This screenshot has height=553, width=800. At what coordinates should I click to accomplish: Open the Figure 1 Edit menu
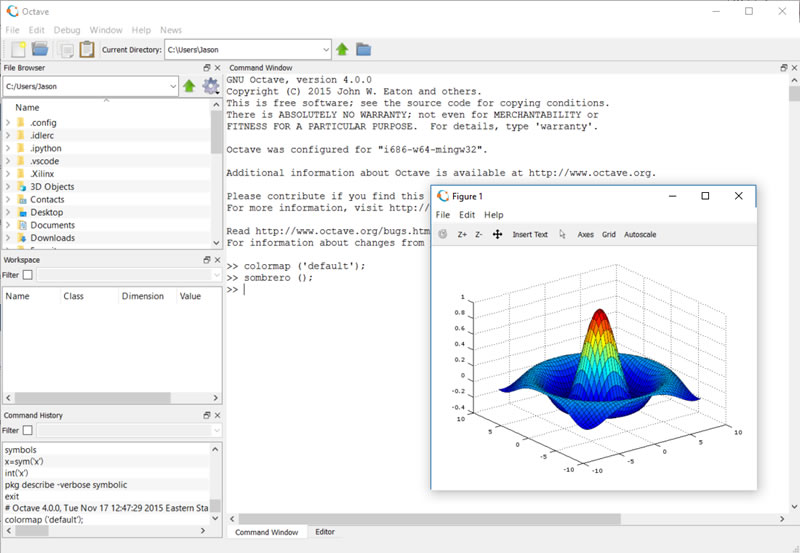467,215
